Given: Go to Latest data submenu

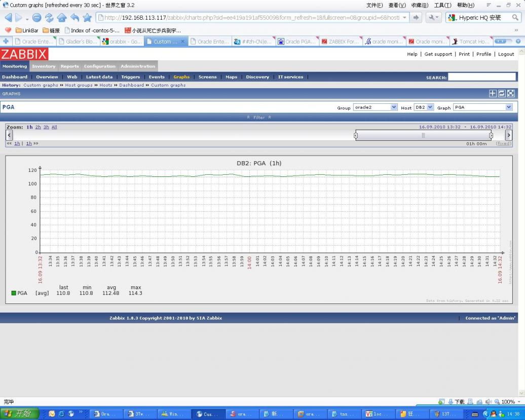Looking at the screenshot, I should (99, 77).
